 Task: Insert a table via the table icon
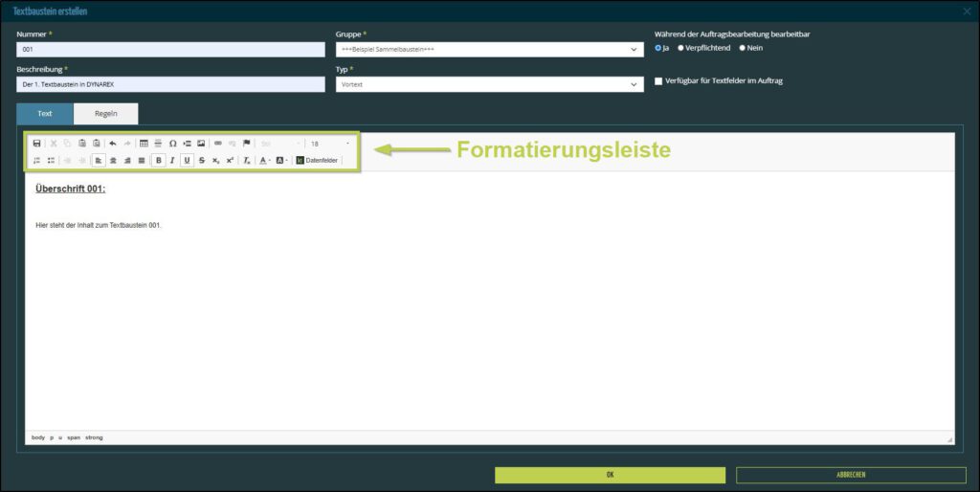(x=144, y=144)
